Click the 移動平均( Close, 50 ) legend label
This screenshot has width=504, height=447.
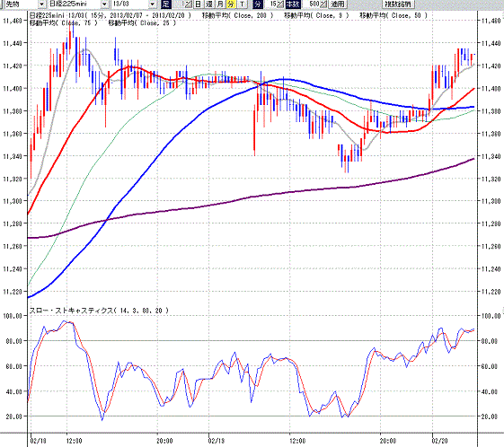(x=393, y=15)
